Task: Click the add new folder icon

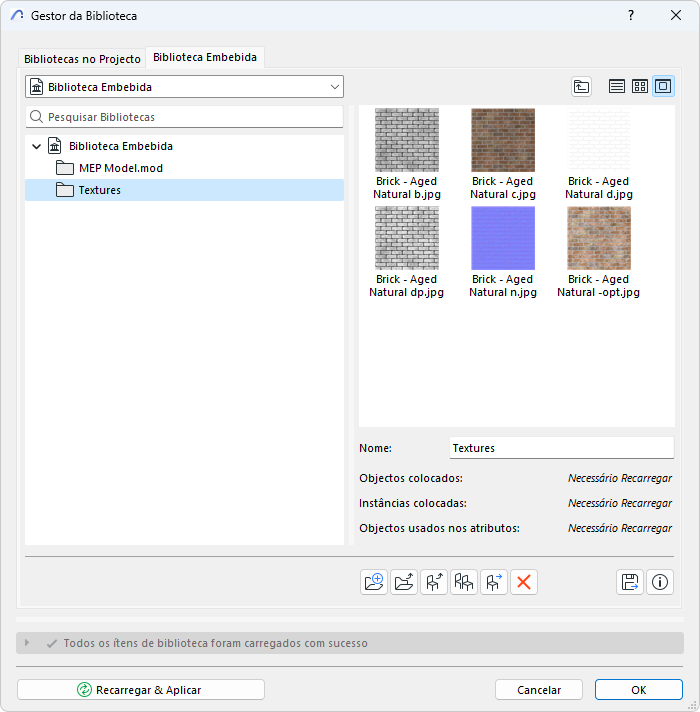Action: click(x=374, y=582)
